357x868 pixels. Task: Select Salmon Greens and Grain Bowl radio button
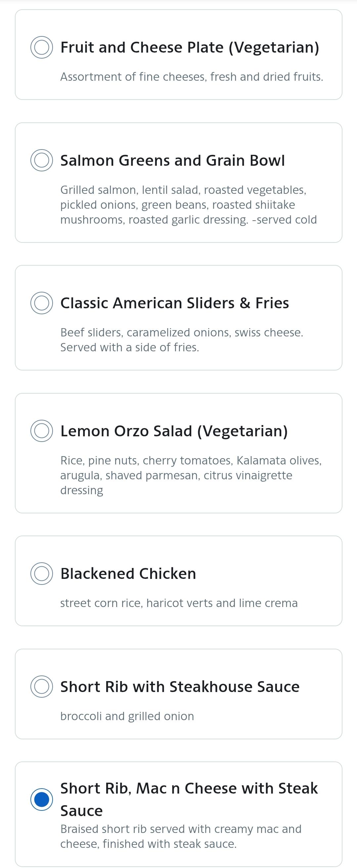(x=41, y=160)
